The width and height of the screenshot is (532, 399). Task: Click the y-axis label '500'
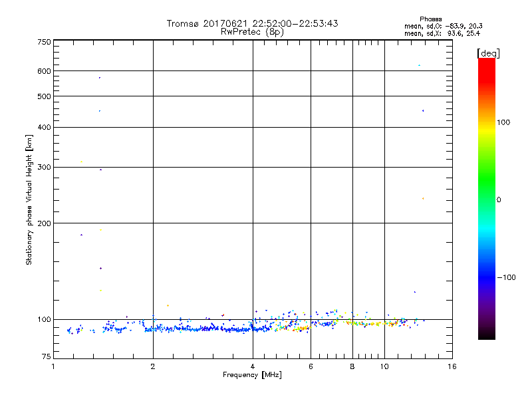[x=44, y=96]
